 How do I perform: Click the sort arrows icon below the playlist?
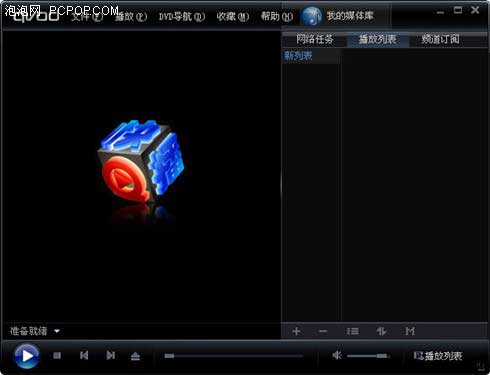tap(381, 331)
